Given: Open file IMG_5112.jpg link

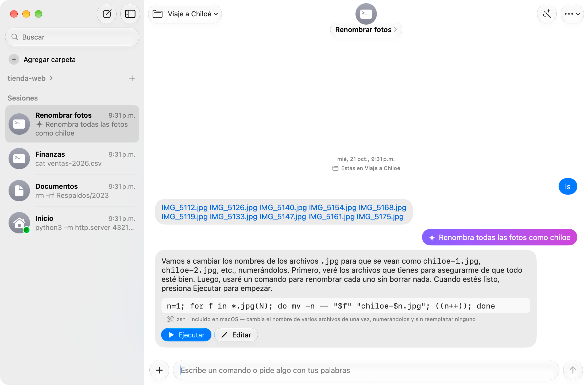Looking at the screenshot, I should pos(184,208).
